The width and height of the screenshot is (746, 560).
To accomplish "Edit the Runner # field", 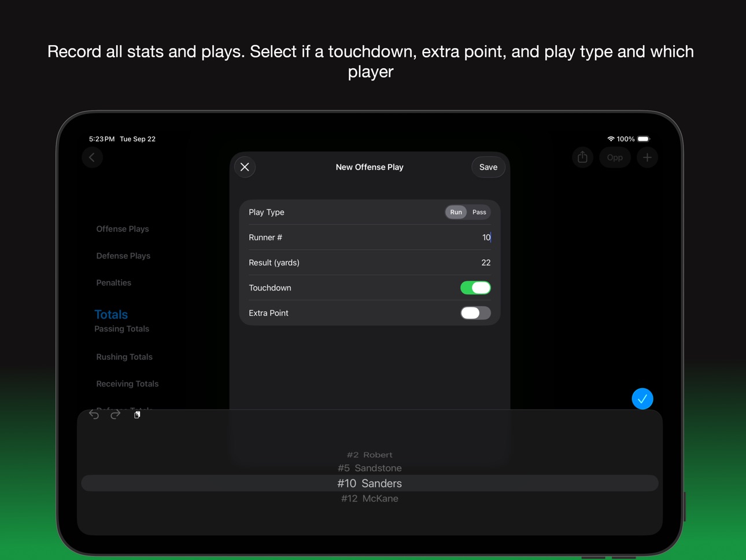I will [370, 237].
